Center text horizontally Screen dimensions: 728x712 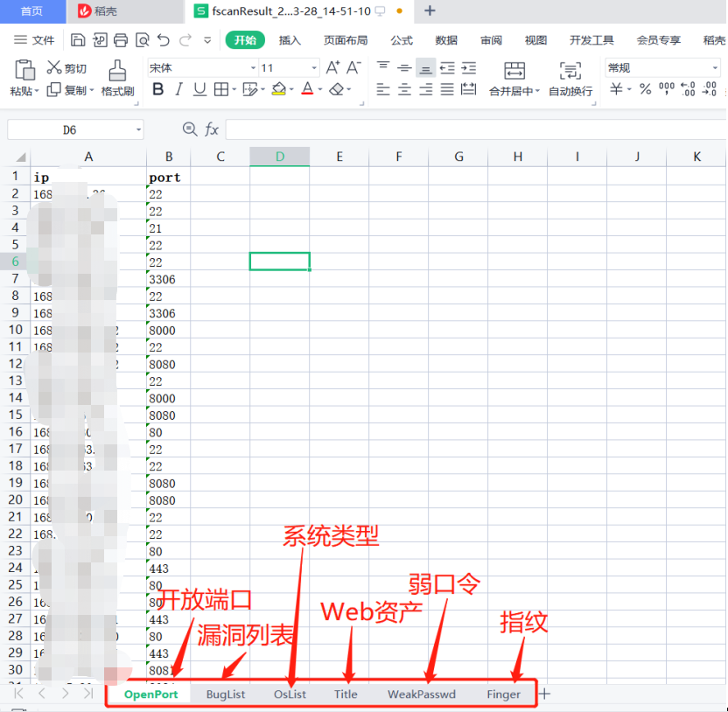(404, 89)
